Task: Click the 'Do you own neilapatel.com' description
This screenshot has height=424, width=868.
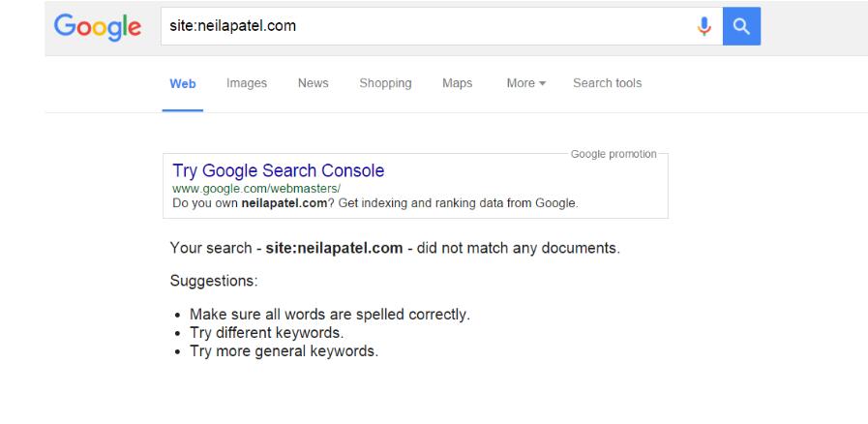Action: click(x=374, y=202)
